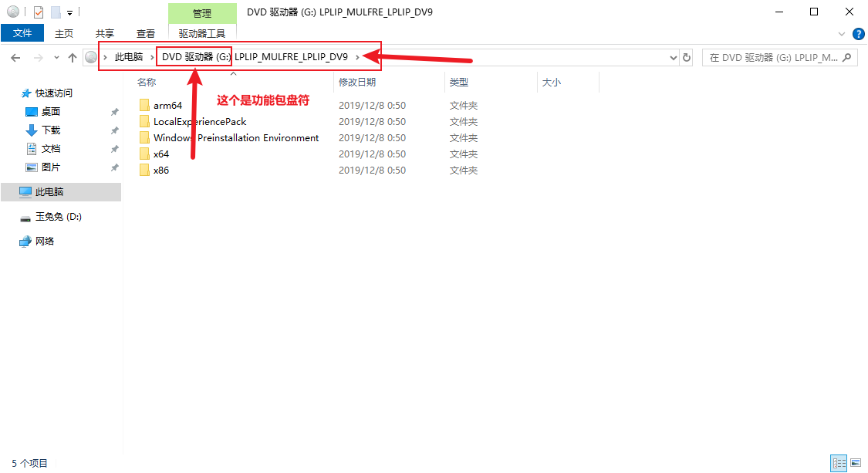Click the search box input field

point(772,57)
